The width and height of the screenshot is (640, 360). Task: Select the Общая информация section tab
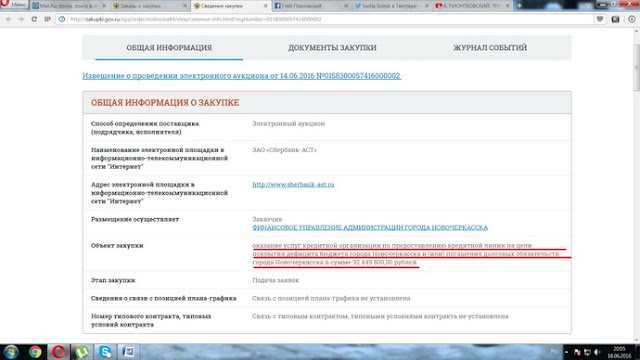[x=169, y=48]
